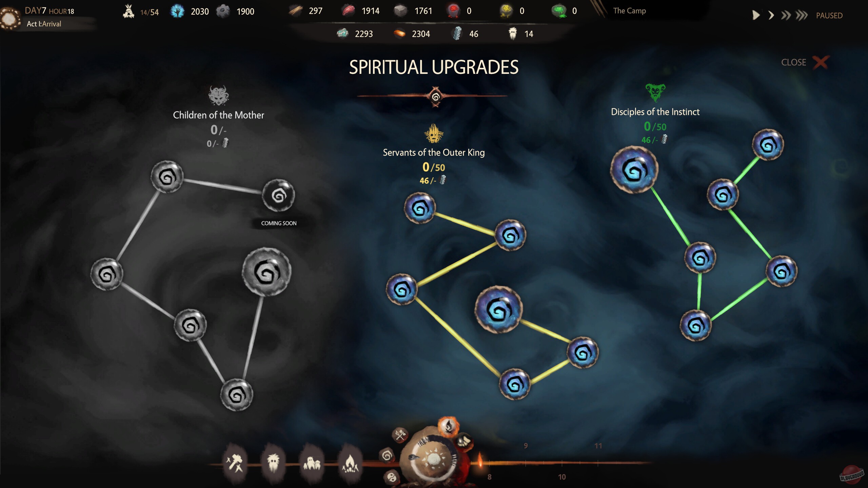This screenshot has height=488, width=868.
Task: Open the villagers group icon
Action: click(312, 463)
